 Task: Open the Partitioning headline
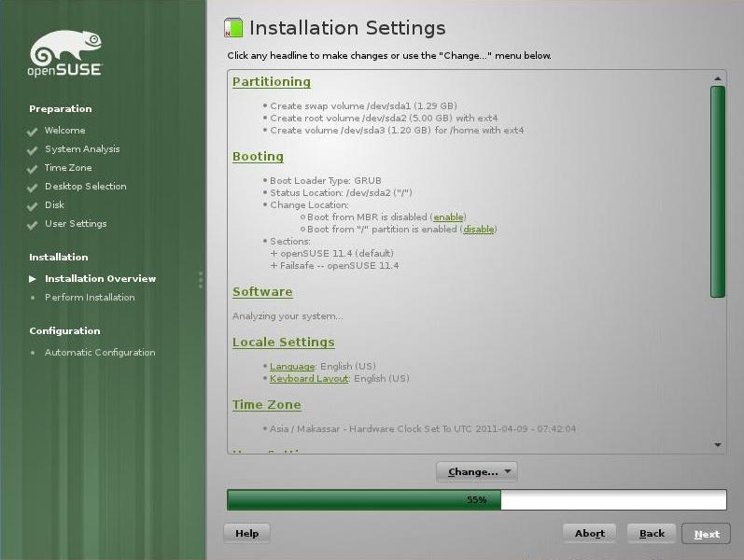pos(272,82)
